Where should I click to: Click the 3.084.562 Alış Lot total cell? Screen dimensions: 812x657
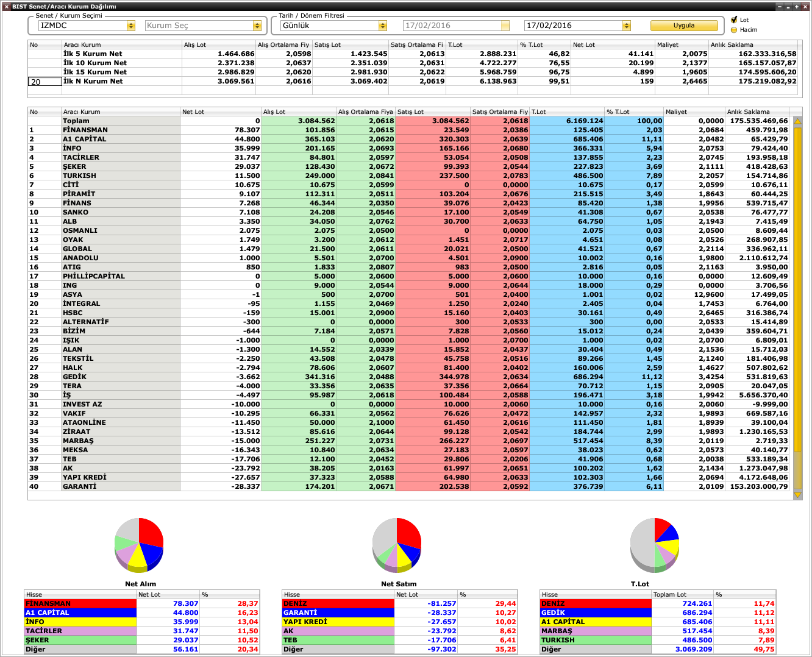pyautogui.click(x=299, y=121)
